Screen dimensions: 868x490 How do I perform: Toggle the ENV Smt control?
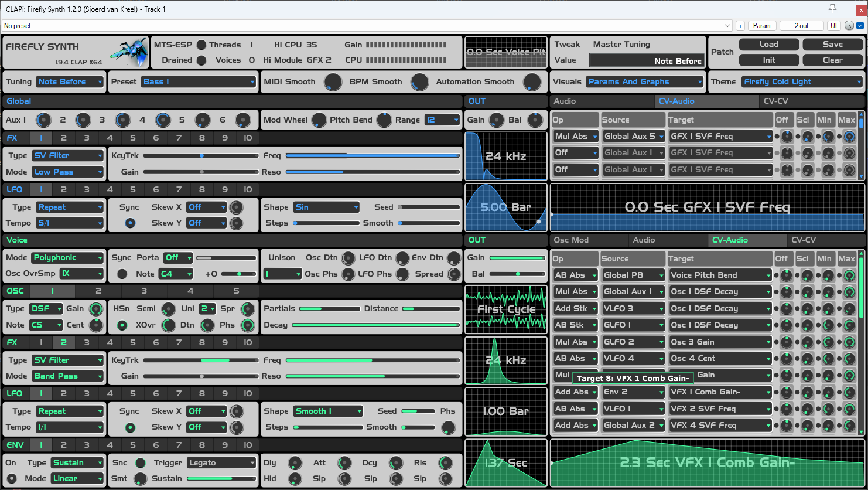(140, 479)
